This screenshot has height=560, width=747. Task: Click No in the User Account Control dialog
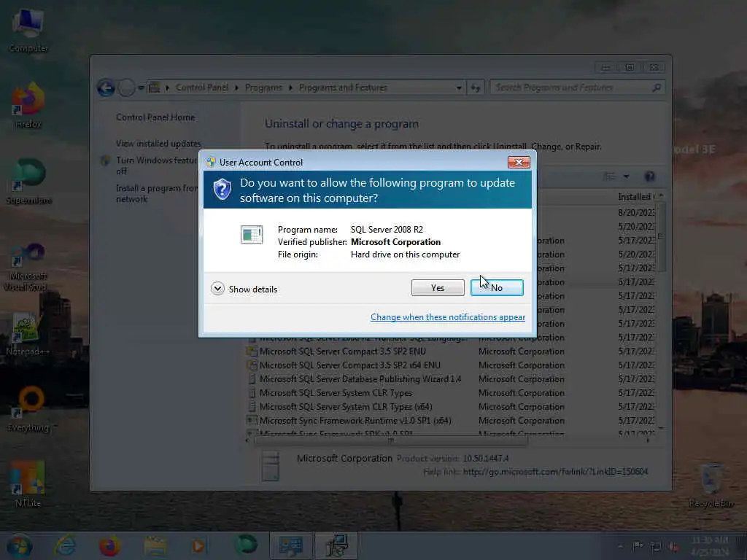pyautogui.click(x=496, y=287)
